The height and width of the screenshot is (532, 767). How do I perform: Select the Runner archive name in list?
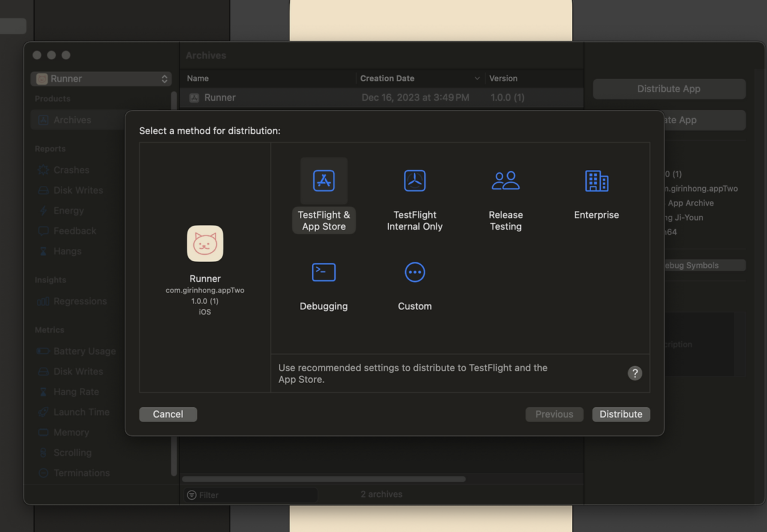(220, 98)
